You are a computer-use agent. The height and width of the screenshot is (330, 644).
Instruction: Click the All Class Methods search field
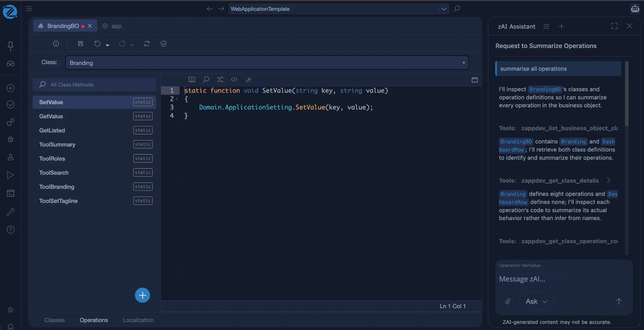(x=94, y=85)
